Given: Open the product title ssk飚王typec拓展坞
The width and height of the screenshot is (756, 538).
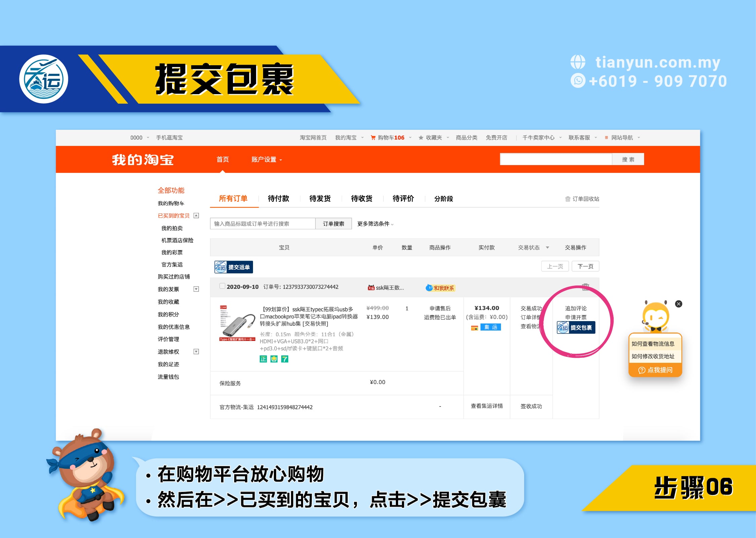Looking at the screenshot, I should pos(308,316).
